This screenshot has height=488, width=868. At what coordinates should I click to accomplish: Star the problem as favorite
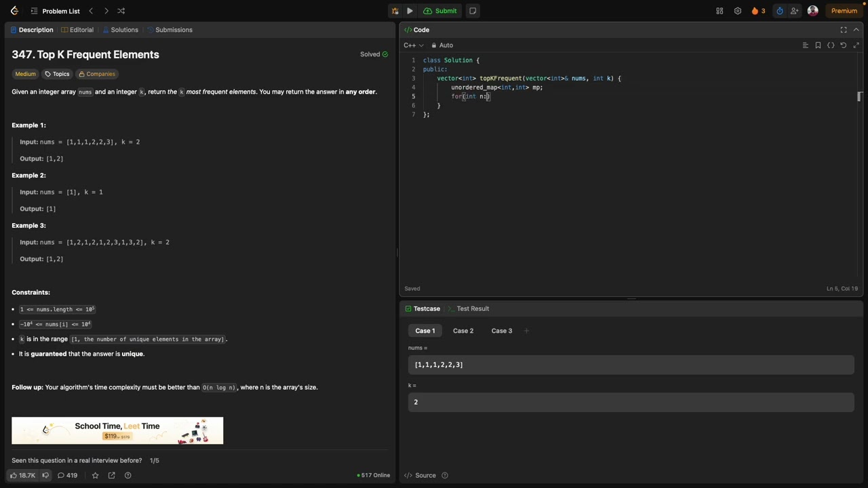click(95, 475)
